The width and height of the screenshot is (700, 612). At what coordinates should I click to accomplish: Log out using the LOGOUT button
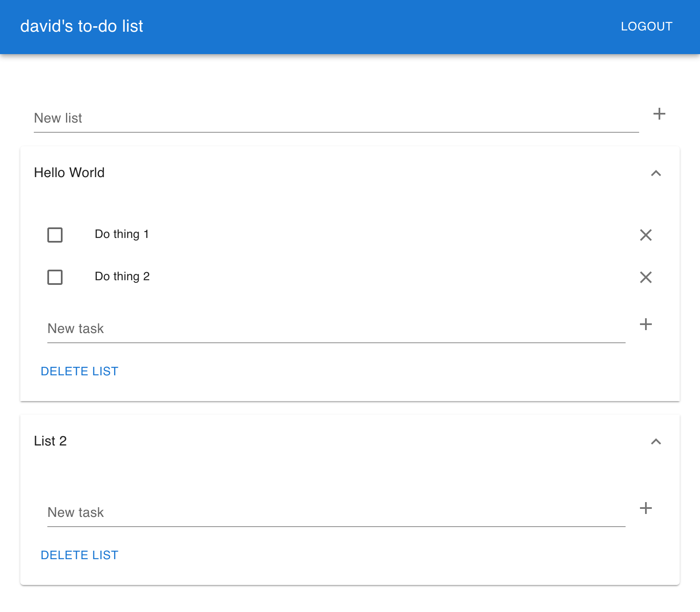tap(646, 26)
